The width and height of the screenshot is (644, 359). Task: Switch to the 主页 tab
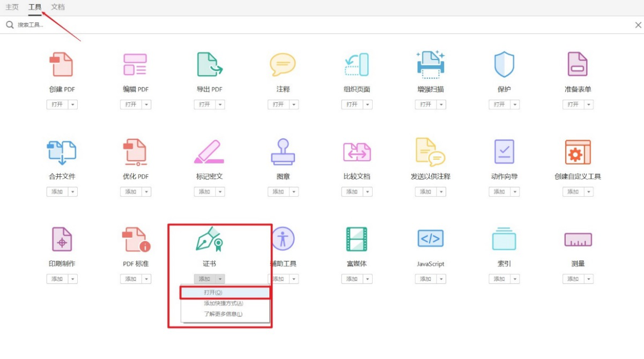[x=12, y=7]
